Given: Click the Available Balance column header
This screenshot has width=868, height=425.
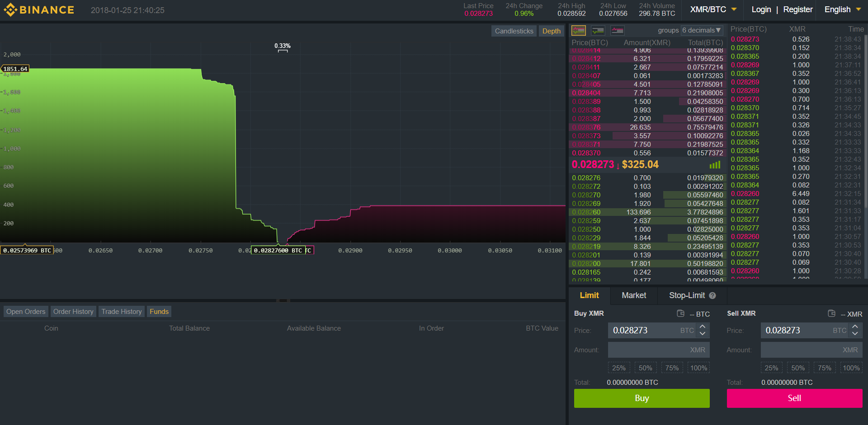Looking at the screenshot, I should (x=314, y=328).
